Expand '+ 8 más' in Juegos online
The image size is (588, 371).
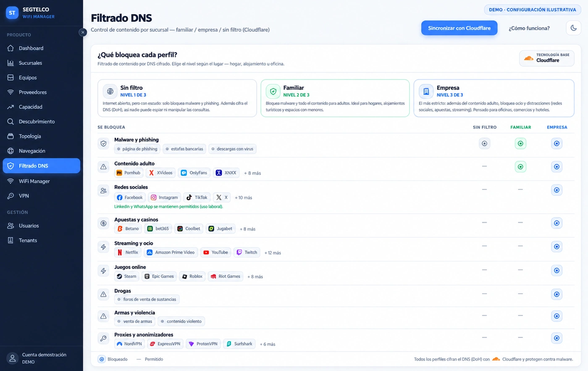255,277
